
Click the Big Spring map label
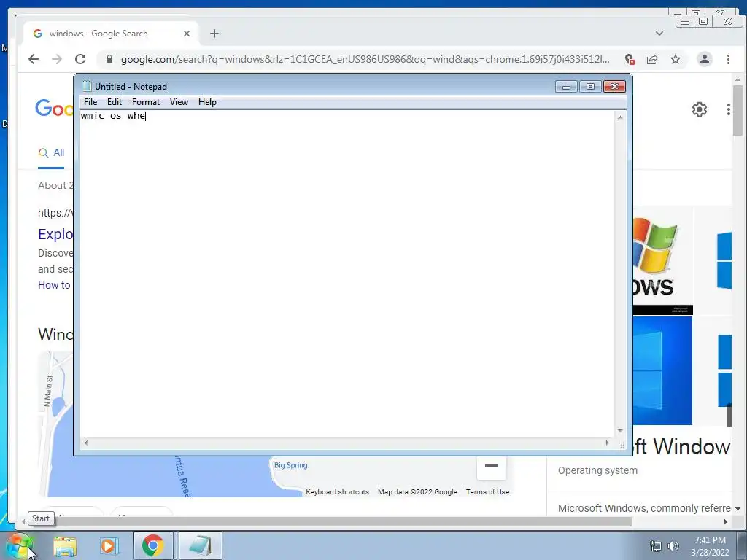point(290,465)
